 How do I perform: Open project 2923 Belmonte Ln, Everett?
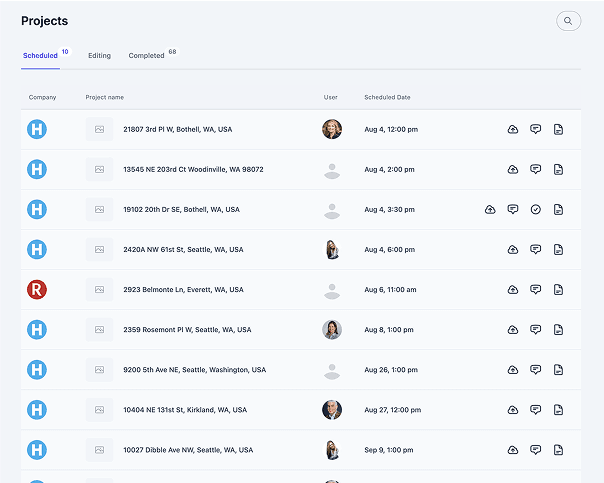(x=183, y=290)
